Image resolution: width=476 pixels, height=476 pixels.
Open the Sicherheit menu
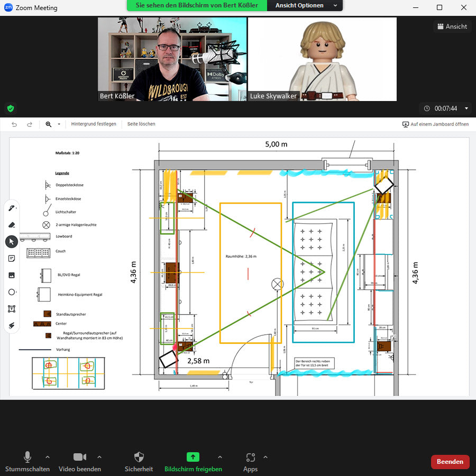[139, 461]
